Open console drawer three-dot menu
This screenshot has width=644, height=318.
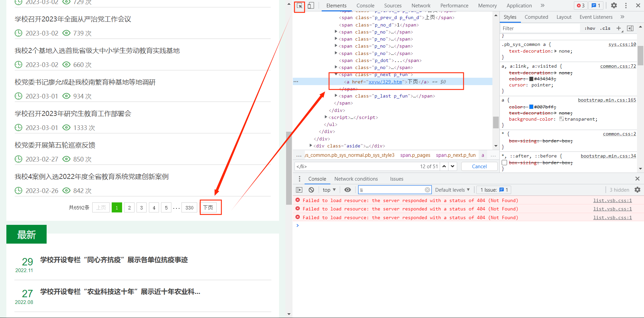click(300, 179)
